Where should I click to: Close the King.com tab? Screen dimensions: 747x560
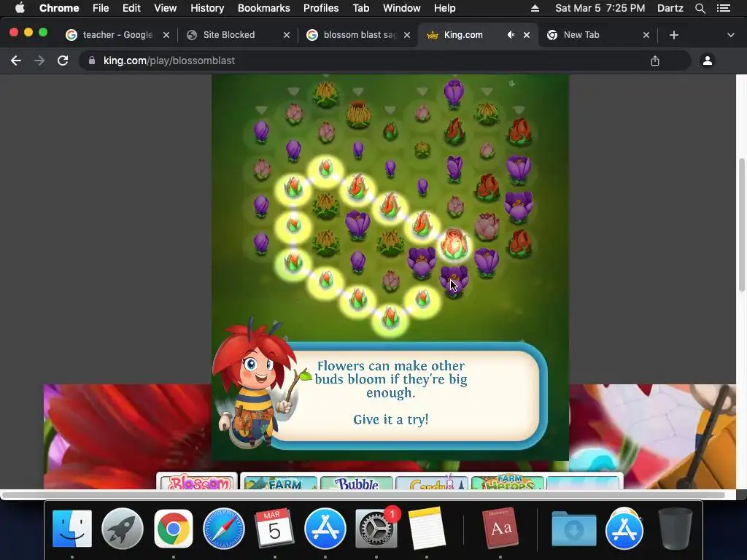tap(527, 35)
